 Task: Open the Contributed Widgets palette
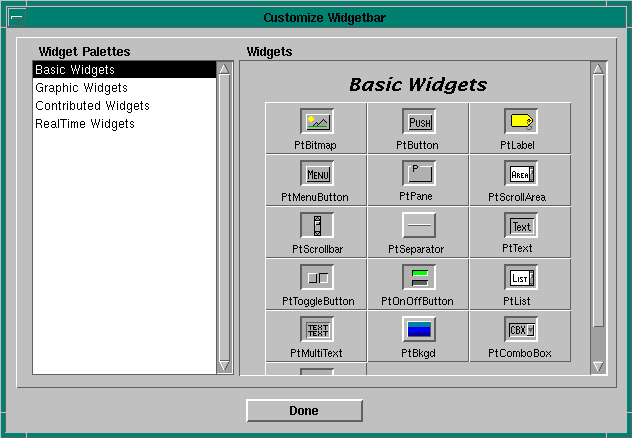92,106
